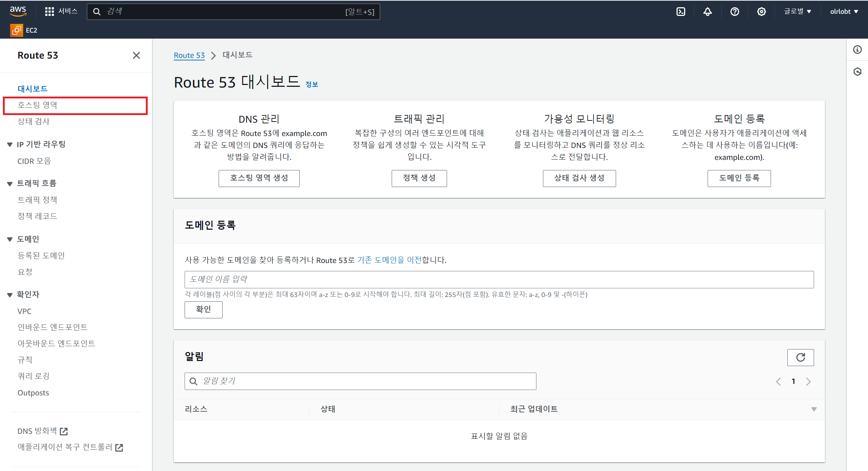The height and width of the screenshot is (471, 868).
Task: Collapse the IP 기반 라우팅 section
Action: point(10,145)
